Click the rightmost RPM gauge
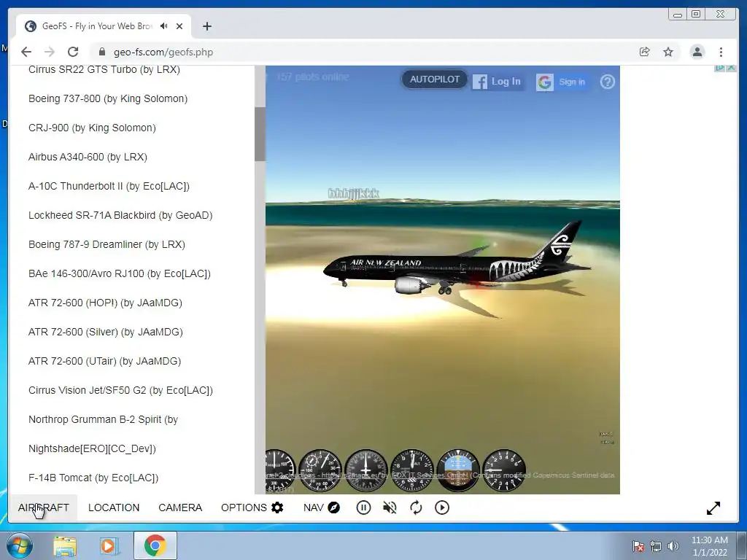Viewport: 747px width, 560px height. [x=504, y=470]
